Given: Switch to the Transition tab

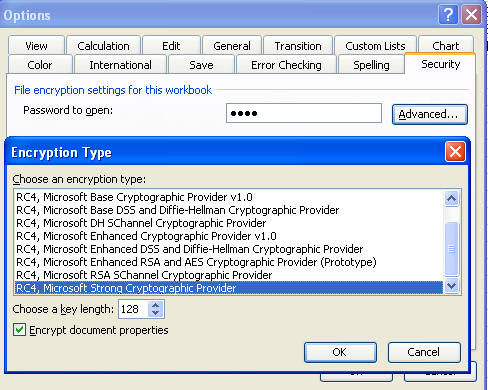Looking at the screenshot, I should coord(298,45).
